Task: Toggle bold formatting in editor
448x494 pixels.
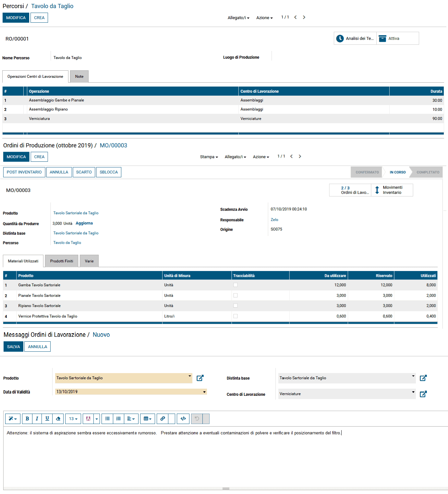Action: [27, 419]
